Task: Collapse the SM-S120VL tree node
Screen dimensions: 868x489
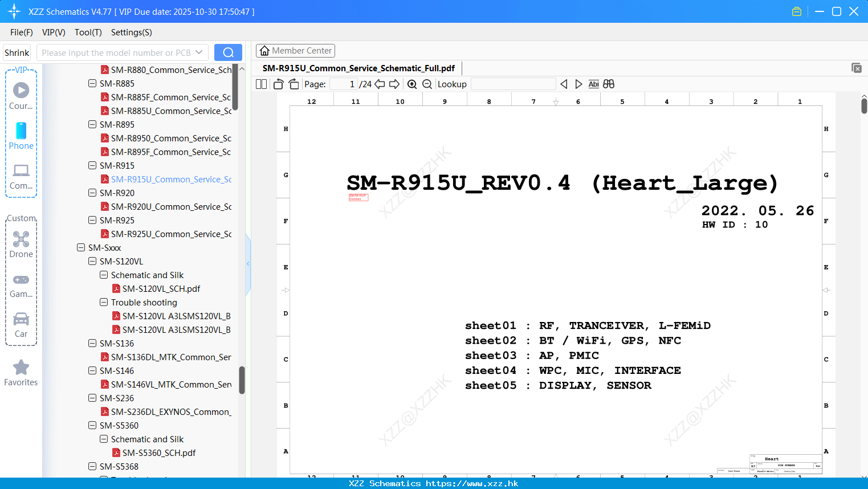Action: point(92,261)
